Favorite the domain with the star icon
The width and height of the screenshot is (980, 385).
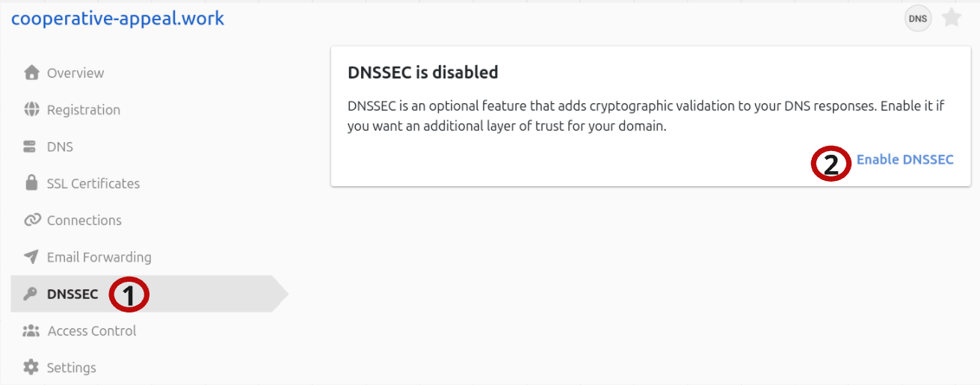[x=952, y=18]
